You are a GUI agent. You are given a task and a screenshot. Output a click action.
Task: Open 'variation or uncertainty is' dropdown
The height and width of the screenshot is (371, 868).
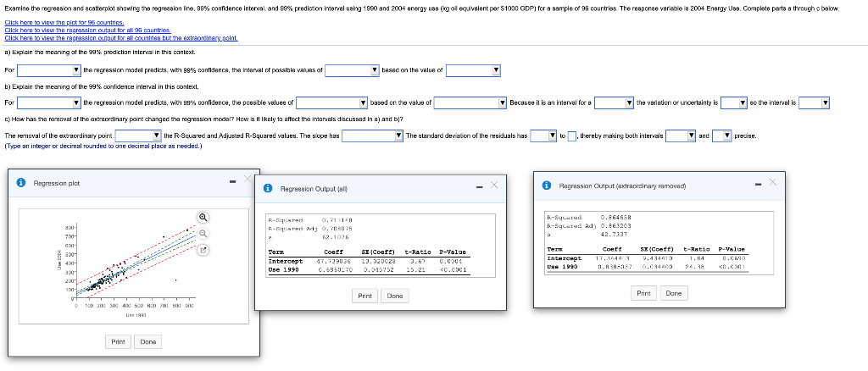point(734,102)
